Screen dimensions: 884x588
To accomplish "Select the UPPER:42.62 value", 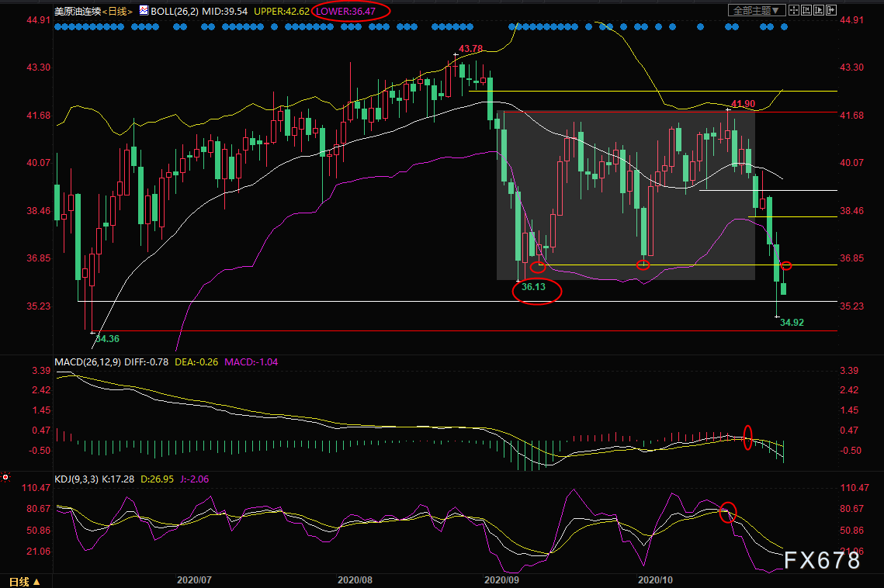I will (281, 12).
